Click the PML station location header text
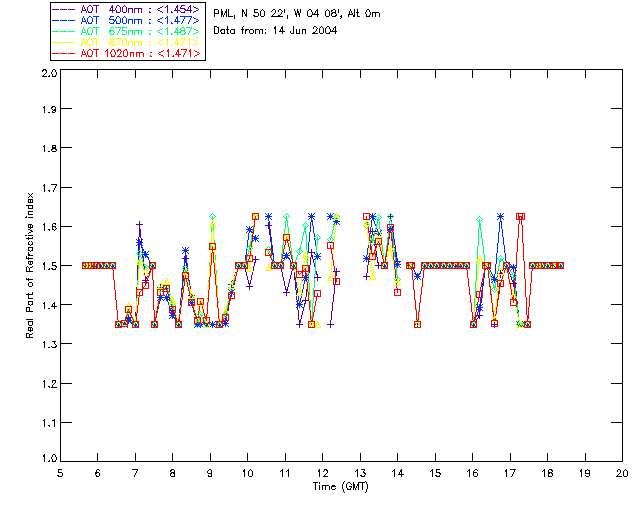The width and height of the screenshot is (640, 512). point(297,14)
